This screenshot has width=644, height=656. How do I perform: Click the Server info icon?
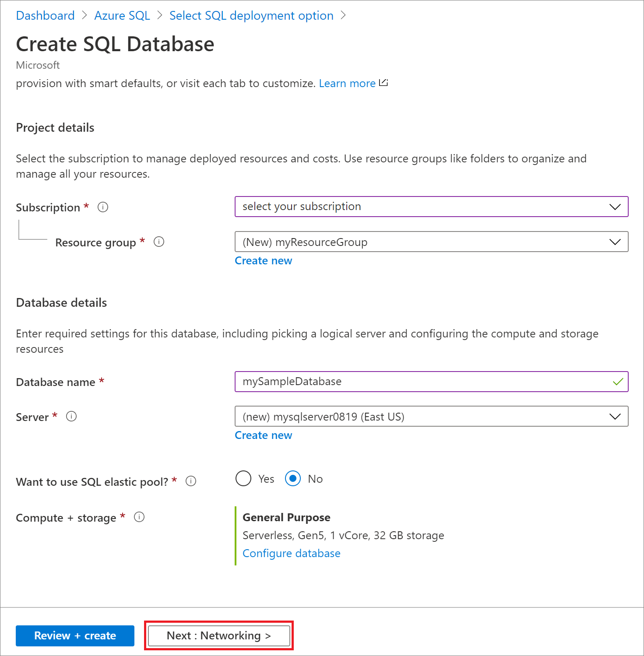tap(71, 417)
